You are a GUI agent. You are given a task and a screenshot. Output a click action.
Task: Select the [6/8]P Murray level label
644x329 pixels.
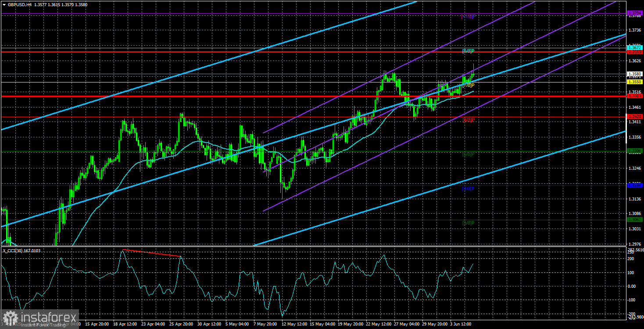click(x=468, y=120)
